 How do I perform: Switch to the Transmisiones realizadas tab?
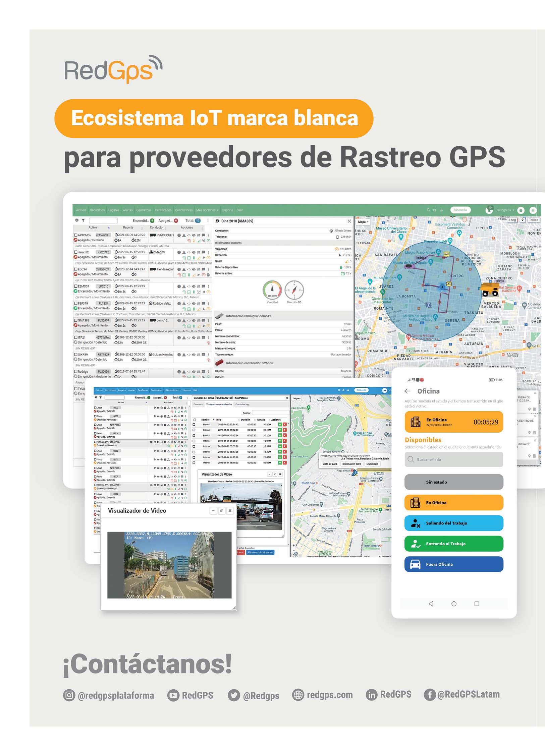pyautogui.click(x=219, y=404)
